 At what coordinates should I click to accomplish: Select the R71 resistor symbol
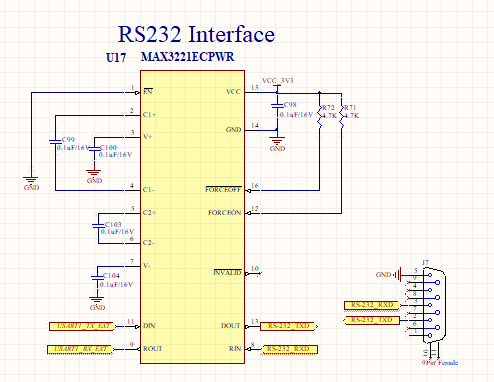pos(342,116)
